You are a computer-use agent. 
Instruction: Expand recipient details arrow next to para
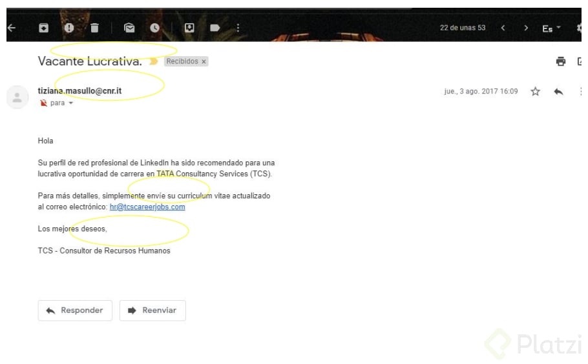[x=71, y=103]
